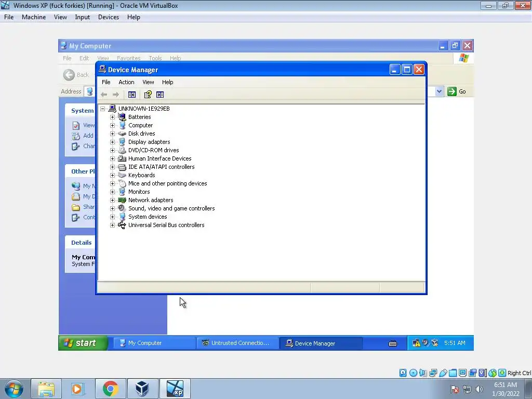
Task: Select Computer tree item text
Action: pos(140,125)
